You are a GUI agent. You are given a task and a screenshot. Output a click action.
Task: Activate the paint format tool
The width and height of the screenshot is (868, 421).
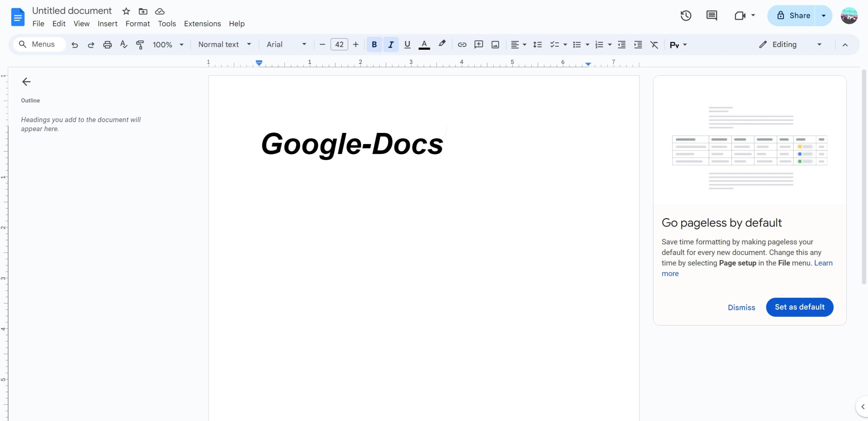coord(140,44)
